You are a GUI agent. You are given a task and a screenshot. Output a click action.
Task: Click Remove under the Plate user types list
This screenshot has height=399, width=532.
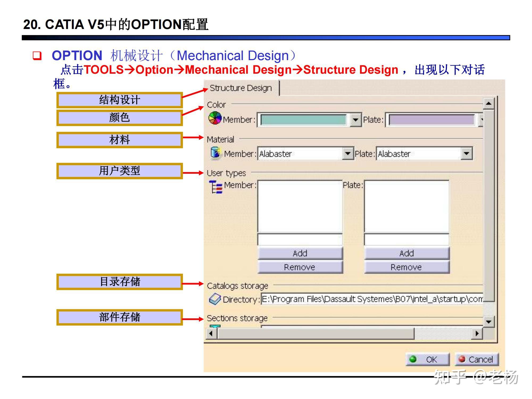pyautogui.click(x=407, y=267)
